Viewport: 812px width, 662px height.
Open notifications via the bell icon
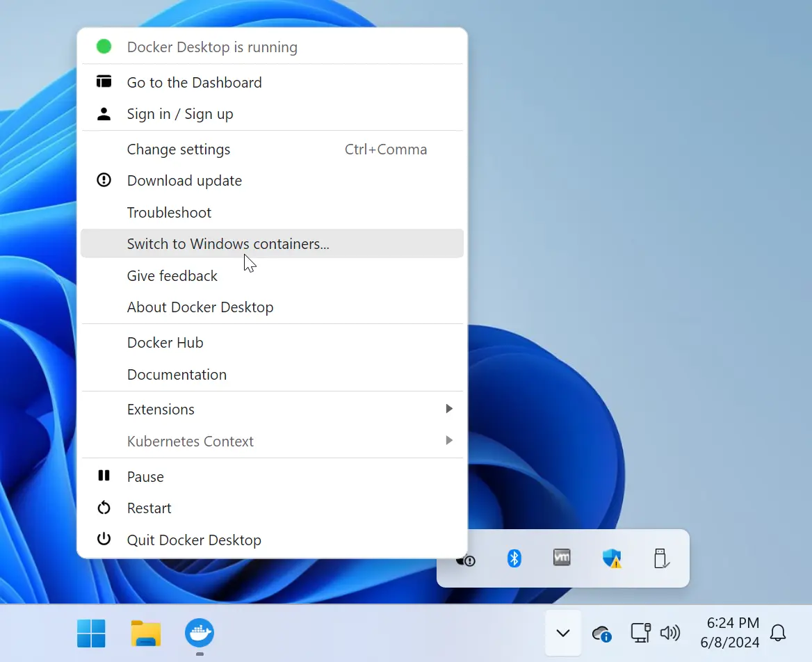(x=778, y=633)
